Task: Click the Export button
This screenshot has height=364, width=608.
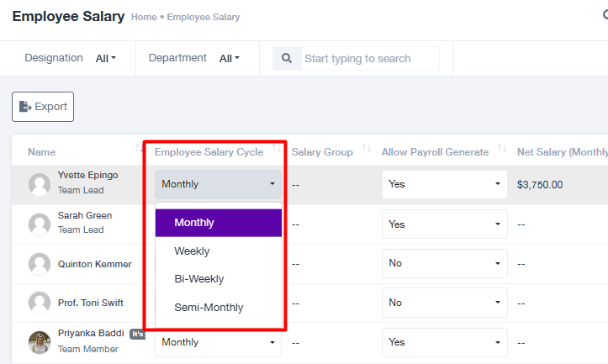Action: (43, 107)
